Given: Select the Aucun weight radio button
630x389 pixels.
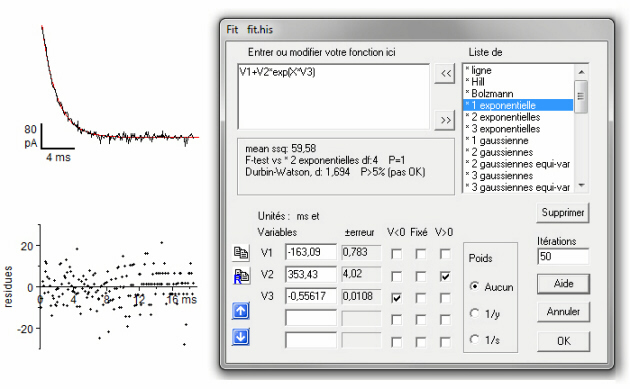Looking at the screenshot, I should [x=475, y=287].
